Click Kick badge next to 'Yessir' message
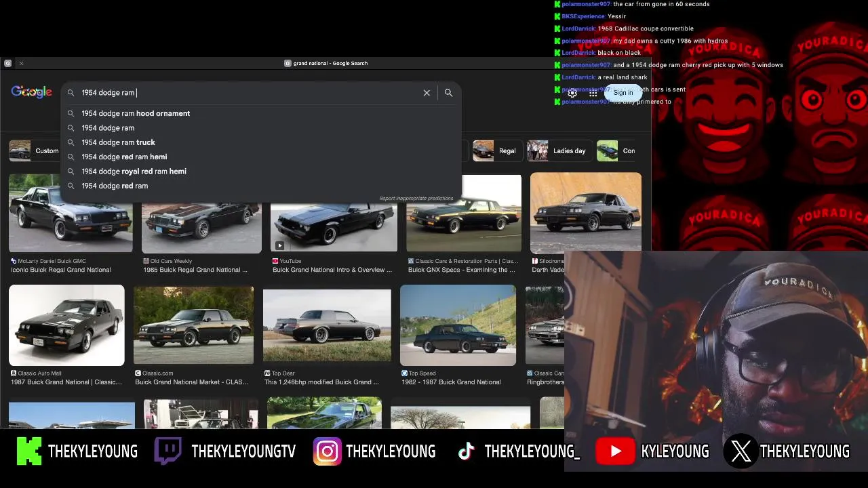The image size is (868, 488). point(557,16)
